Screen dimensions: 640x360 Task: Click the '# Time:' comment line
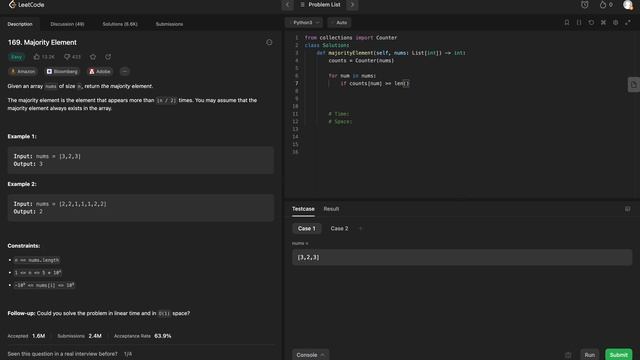click(339, 114)
